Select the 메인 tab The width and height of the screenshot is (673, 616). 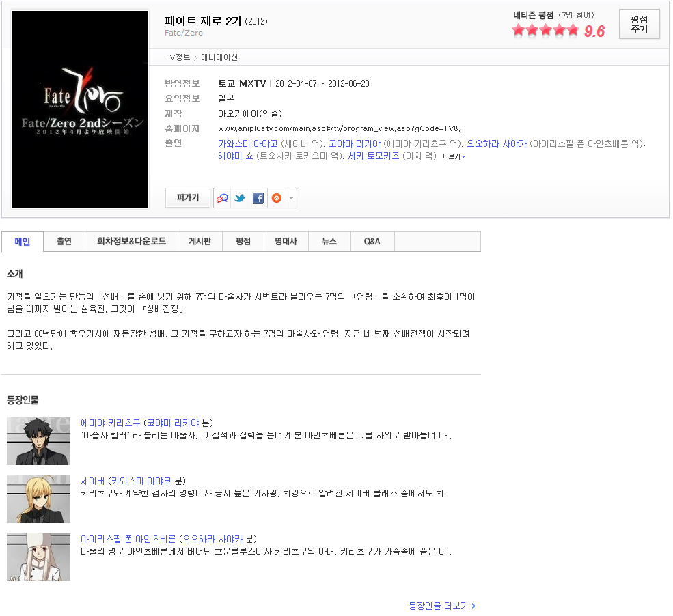click(x=23, y=242)
